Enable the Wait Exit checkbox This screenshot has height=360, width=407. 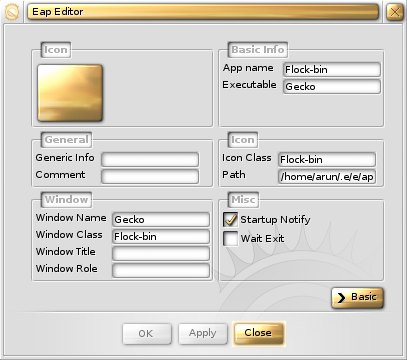click(230, 239)
